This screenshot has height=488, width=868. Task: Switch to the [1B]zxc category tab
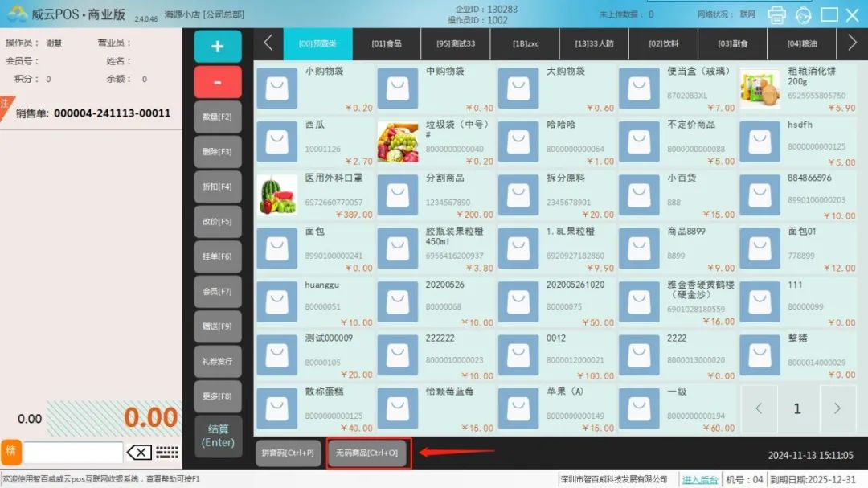tap(525, 43)
